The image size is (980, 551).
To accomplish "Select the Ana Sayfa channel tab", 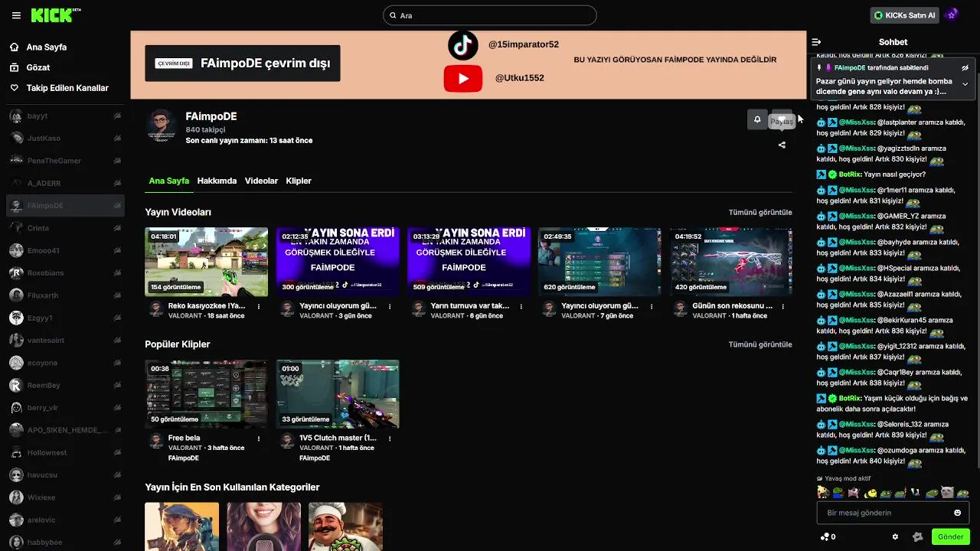I will click(x=168, y=181).
